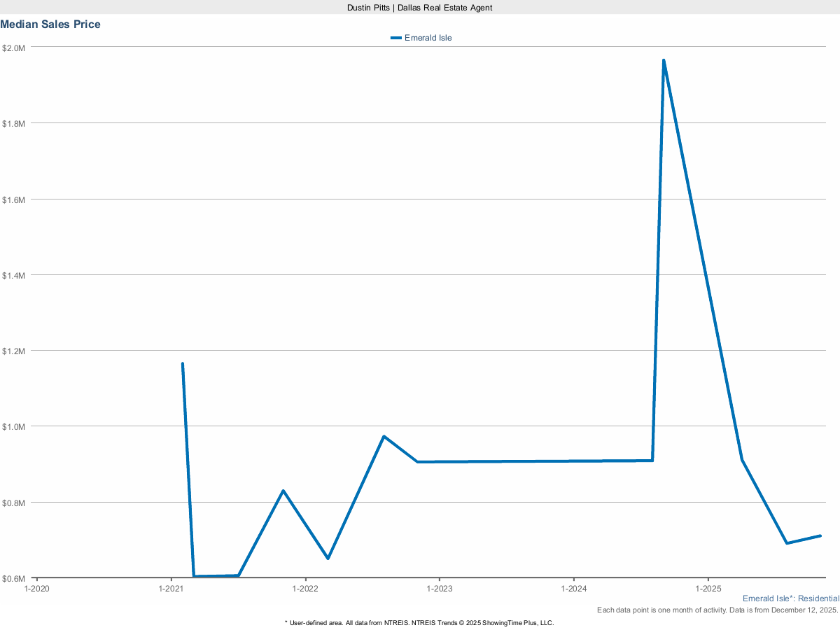Click the NTREIS user-defined area footnote
Screen dimensions: 840x630
coord(419,622)
